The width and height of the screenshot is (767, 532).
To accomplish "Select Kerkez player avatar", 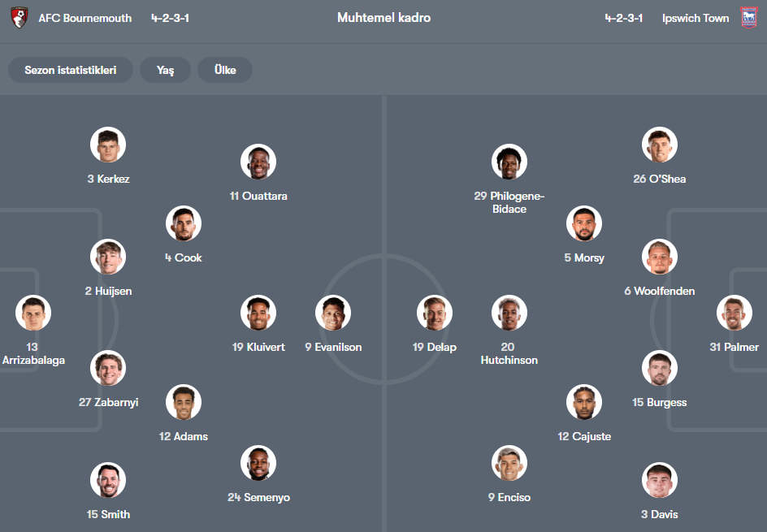I will coord(108,145).
